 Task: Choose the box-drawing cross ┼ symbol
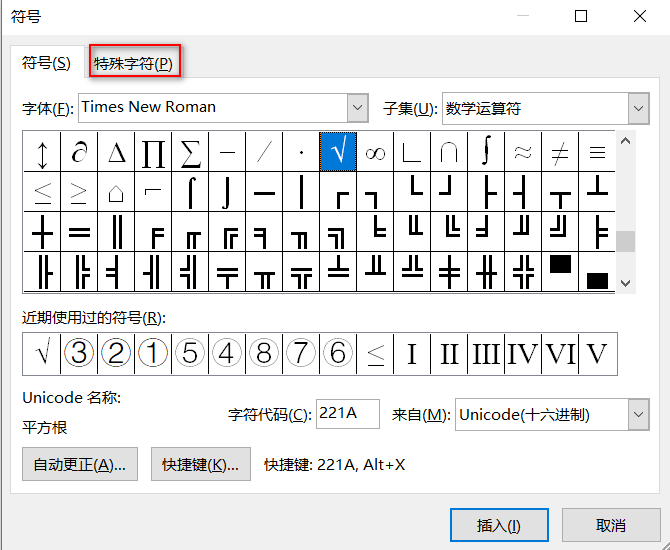[x=42, y=232]
